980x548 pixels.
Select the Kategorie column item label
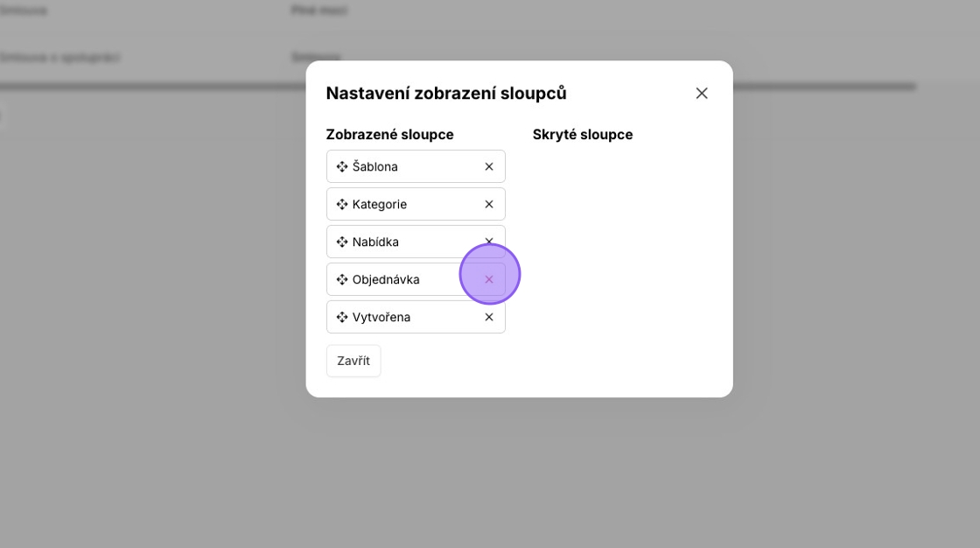(380, 204)
